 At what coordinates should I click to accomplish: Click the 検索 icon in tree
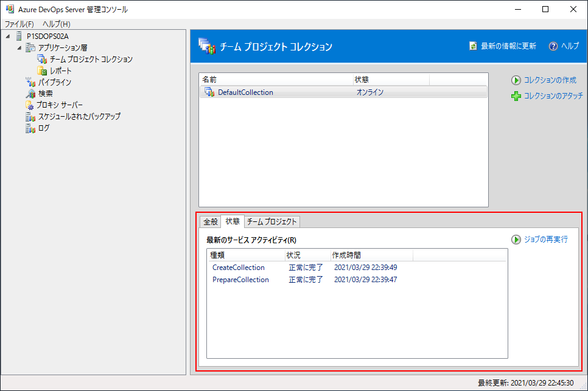[31, 94]
